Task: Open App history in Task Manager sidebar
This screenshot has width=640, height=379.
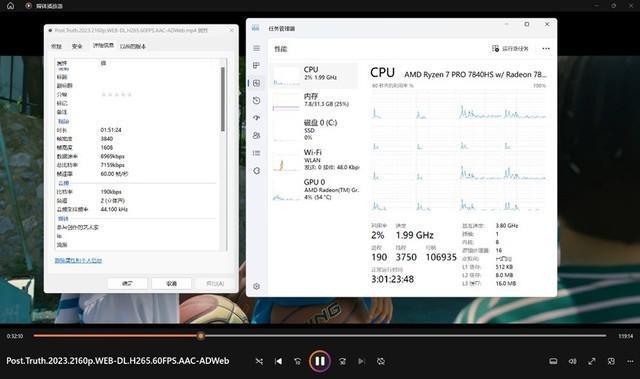Action: (x=256, y=100)
